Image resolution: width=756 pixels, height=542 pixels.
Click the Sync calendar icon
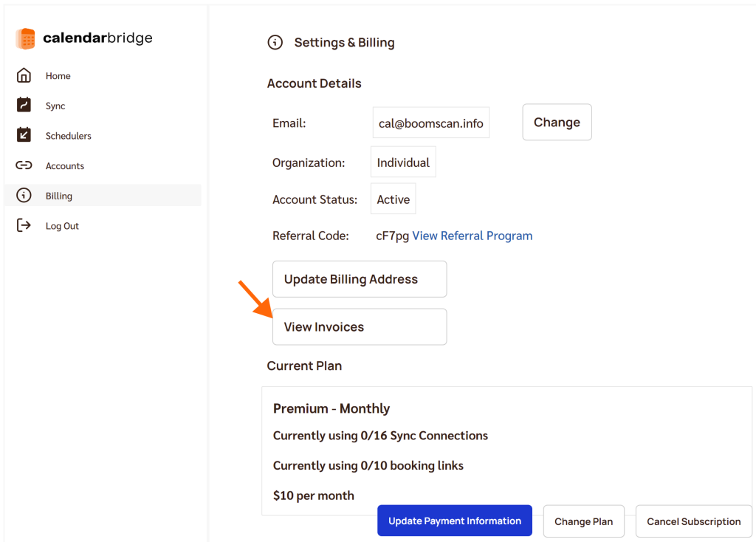(x=24, y=105)
